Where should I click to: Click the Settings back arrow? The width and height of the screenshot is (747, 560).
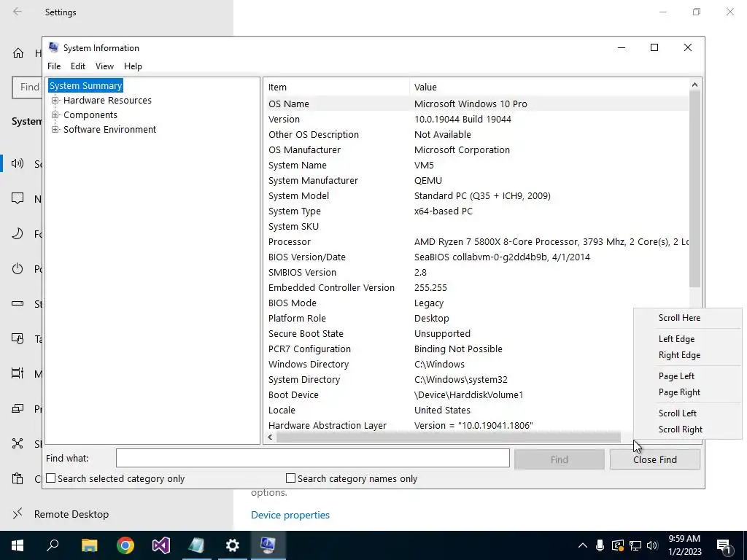18,12
